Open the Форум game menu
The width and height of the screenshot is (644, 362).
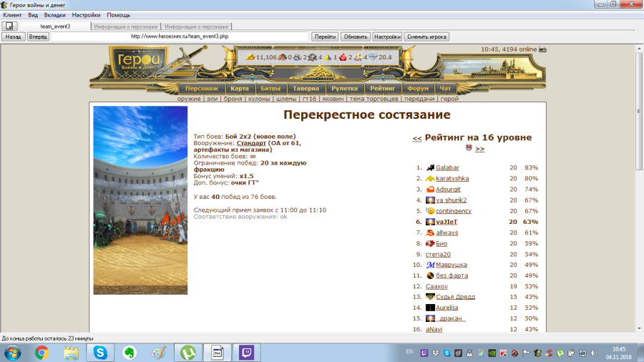coord(418,88)
